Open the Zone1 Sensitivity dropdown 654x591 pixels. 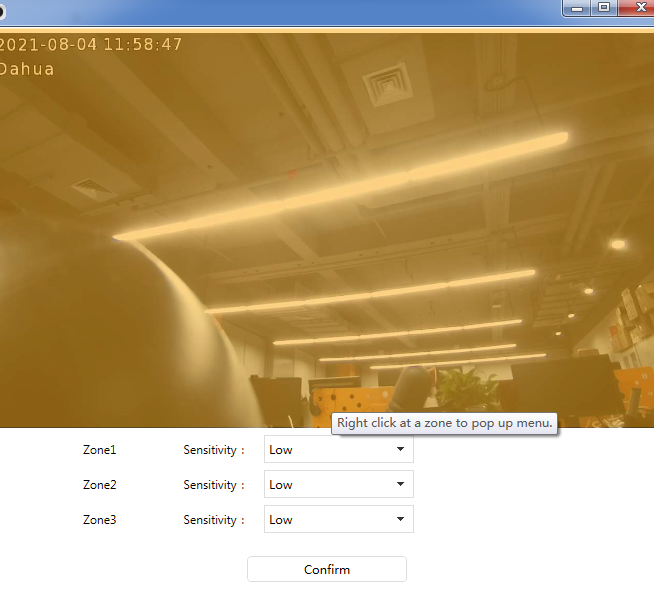pos(339,449)
